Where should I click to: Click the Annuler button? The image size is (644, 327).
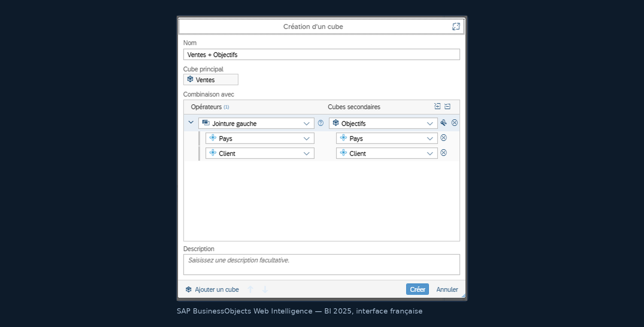[x=447, y=289]
